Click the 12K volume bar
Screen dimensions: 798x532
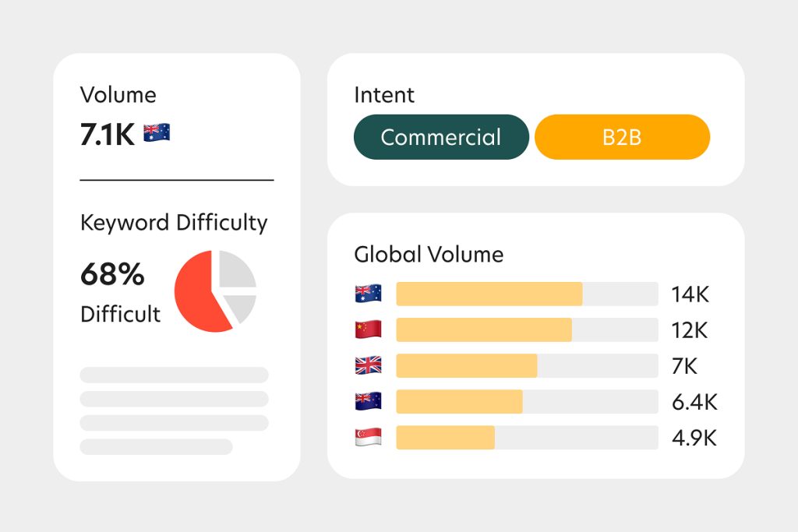(x=483, y=329)
